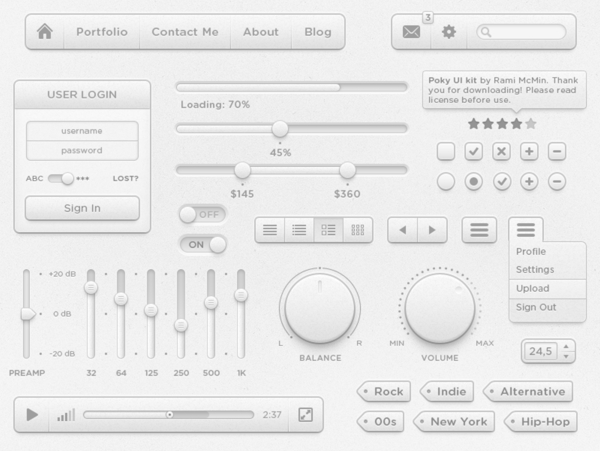Click the round minus button
Screen dimensions: 600x451
coord(557,181)
